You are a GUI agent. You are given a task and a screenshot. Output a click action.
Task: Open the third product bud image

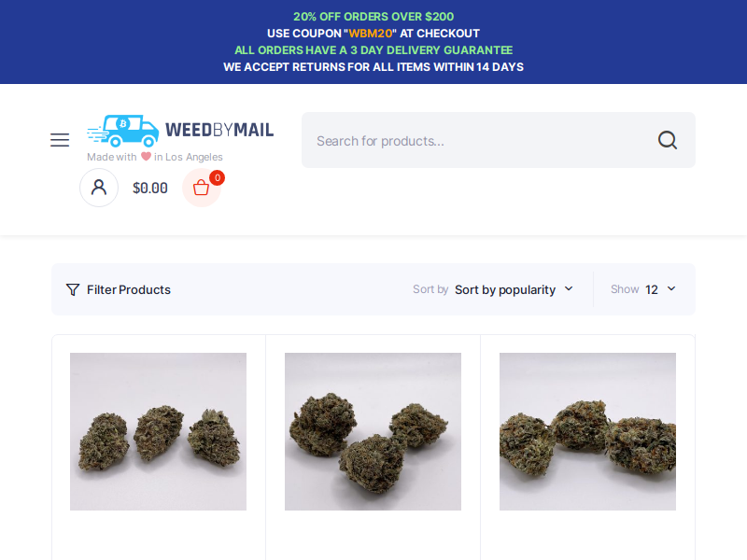587,431
